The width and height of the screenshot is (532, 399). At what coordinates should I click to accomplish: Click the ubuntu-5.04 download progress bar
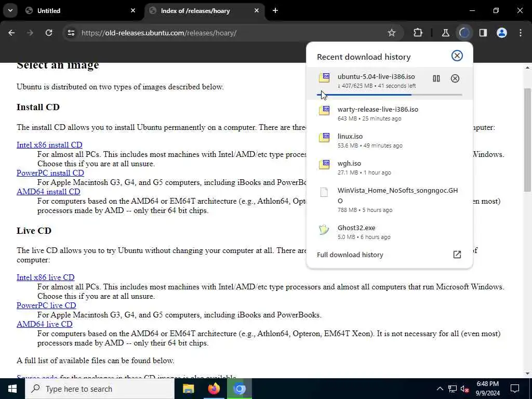click(x=390, y=95)
